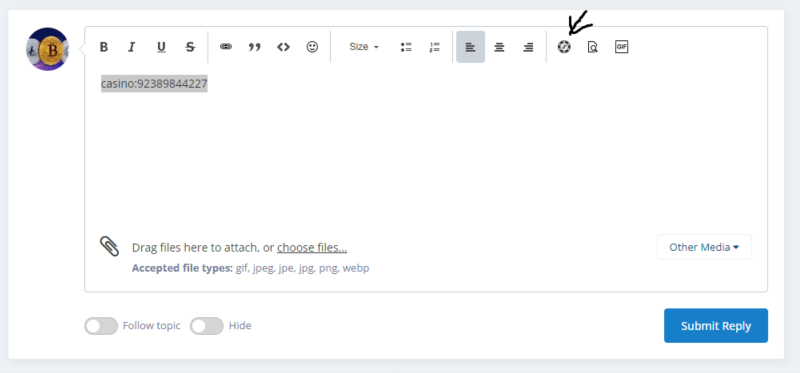This screenshot has width=800, height=373.
Task: Underline the selected text
Action: pos(161,47)
